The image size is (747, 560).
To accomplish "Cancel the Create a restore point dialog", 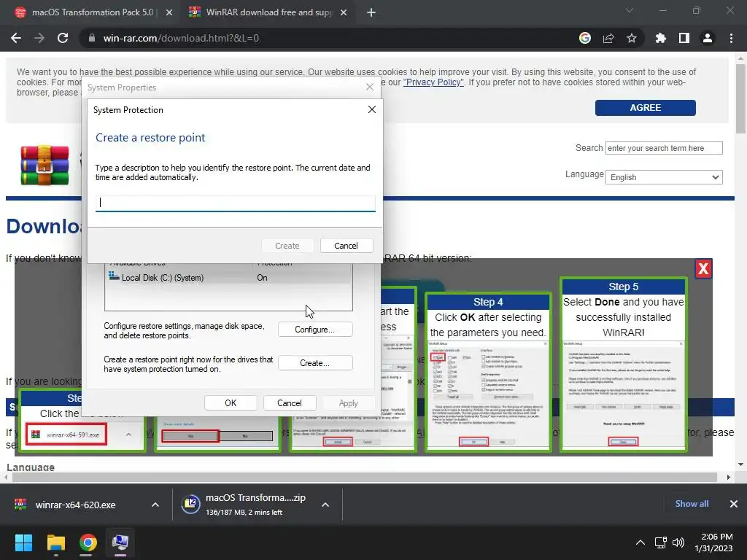I will coord(347,246).
